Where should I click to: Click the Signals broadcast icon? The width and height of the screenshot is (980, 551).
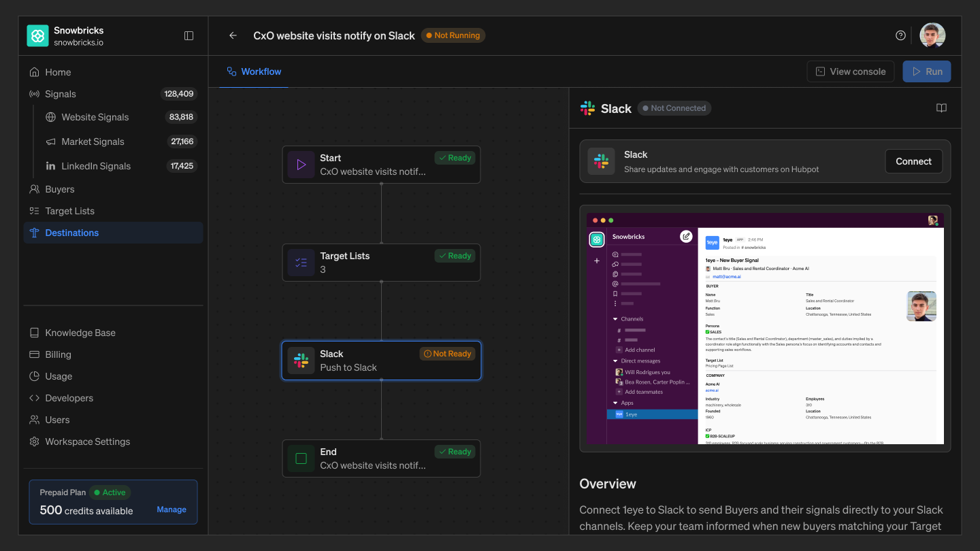pyautogui.click(x=34, y=94)
